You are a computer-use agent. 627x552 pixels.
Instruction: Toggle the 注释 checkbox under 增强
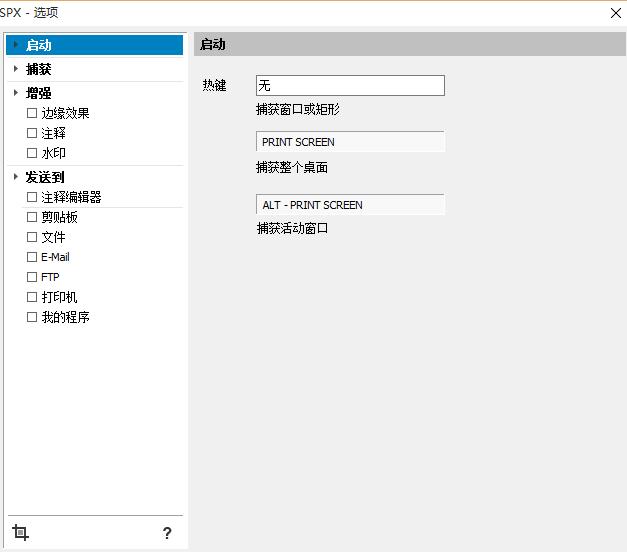coord(32,133)
